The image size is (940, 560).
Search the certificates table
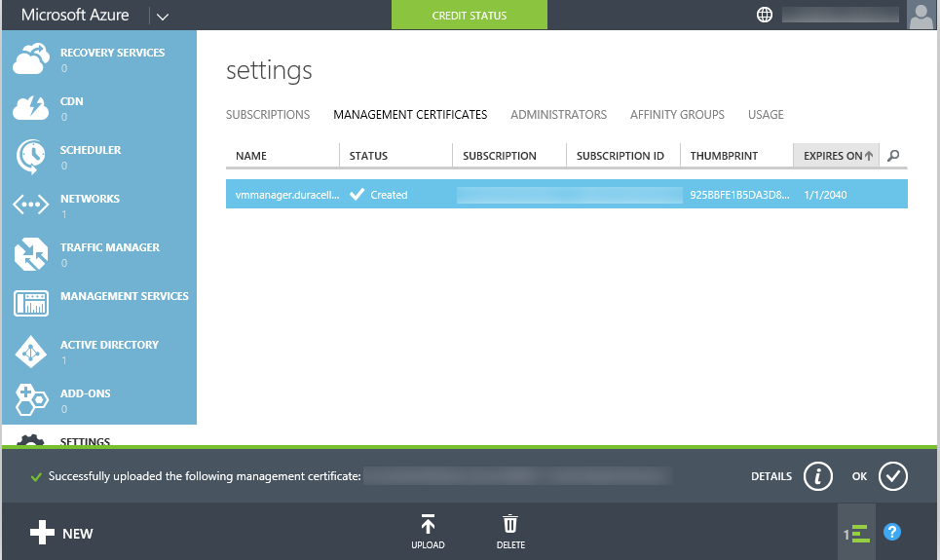tap(893, 156)
